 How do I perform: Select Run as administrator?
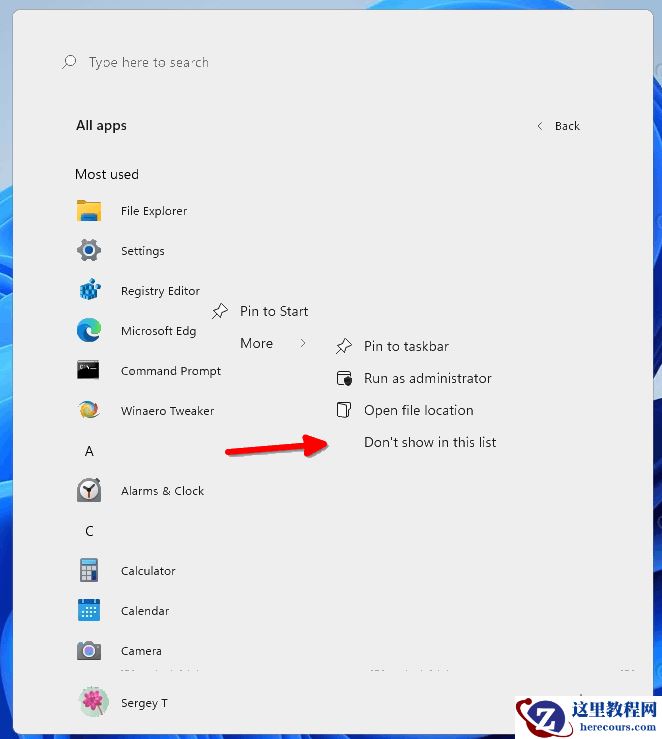pyautogui.click(x=428, y=378)
